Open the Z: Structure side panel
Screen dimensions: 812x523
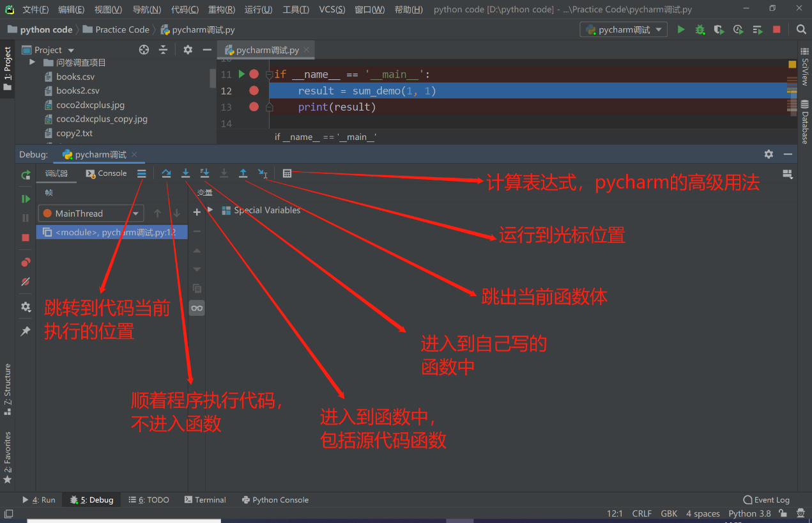[x=8, y=389]
